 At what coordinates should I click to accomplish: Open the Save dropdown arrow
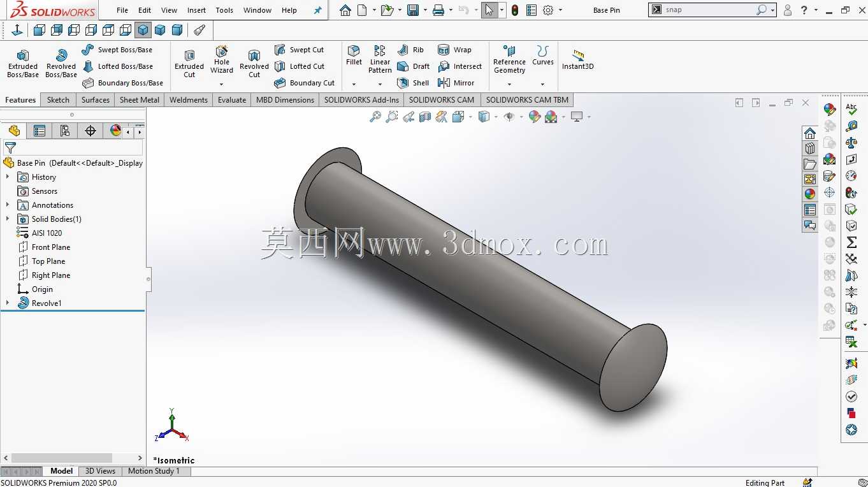click(424, 10)
